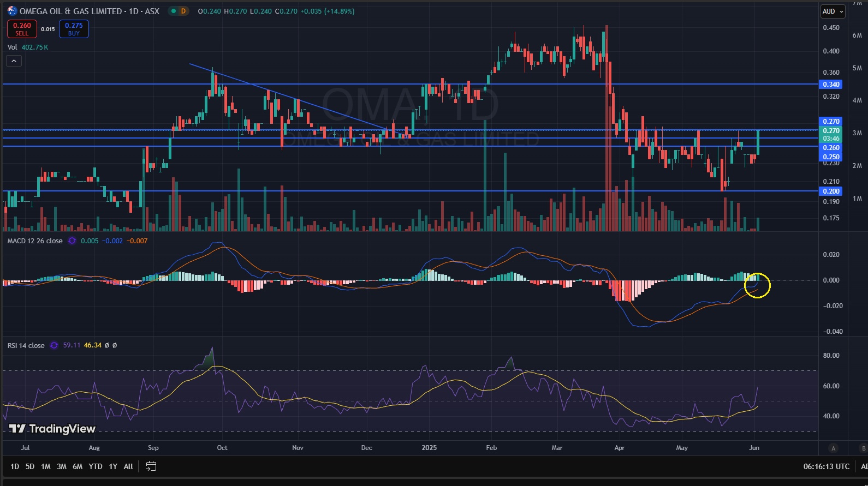Select the 1M date range
Image resolution: width=868 pixels, height=486 pixels.
(x=46, y=466)
